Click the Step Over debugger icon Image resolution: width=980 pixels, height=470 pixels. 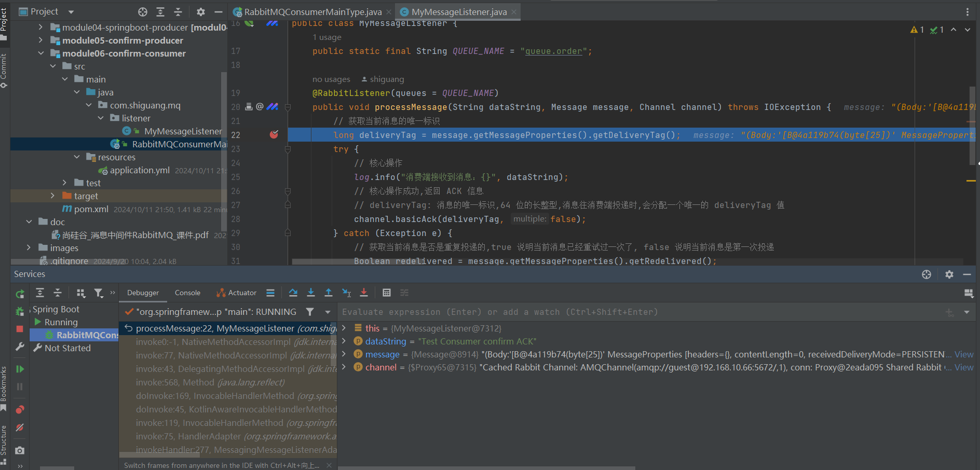(293, 293)
